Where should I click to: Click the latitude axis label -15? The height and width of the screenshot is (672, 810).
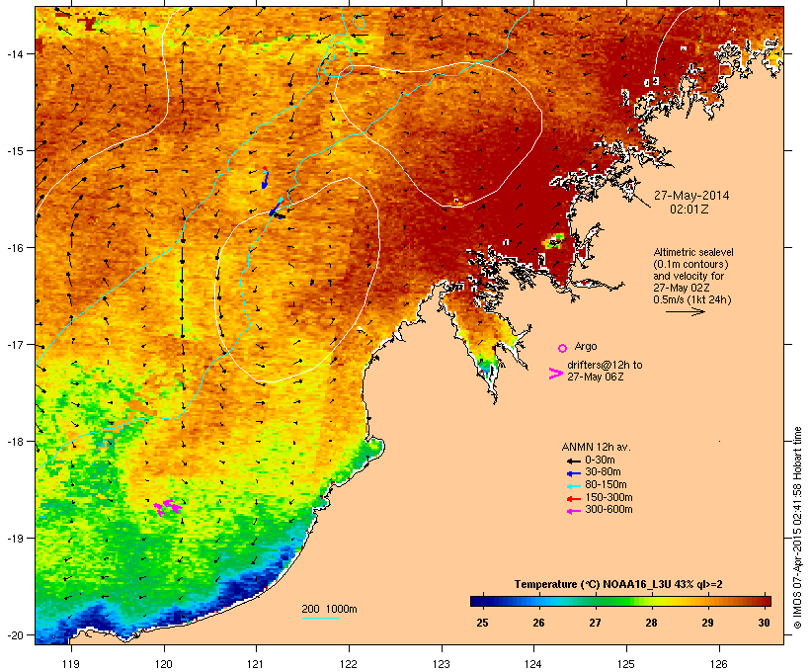(15, 151)
